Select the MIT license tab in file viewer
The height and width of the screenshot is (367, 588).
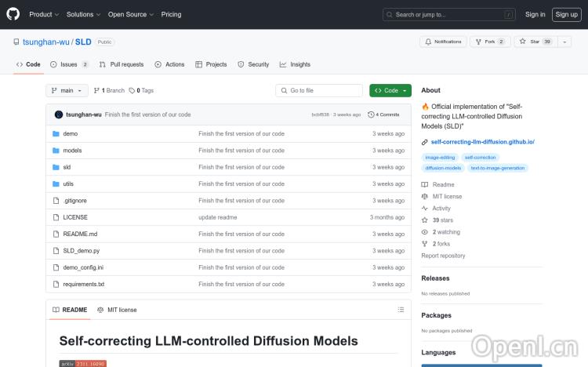[117, 310]
